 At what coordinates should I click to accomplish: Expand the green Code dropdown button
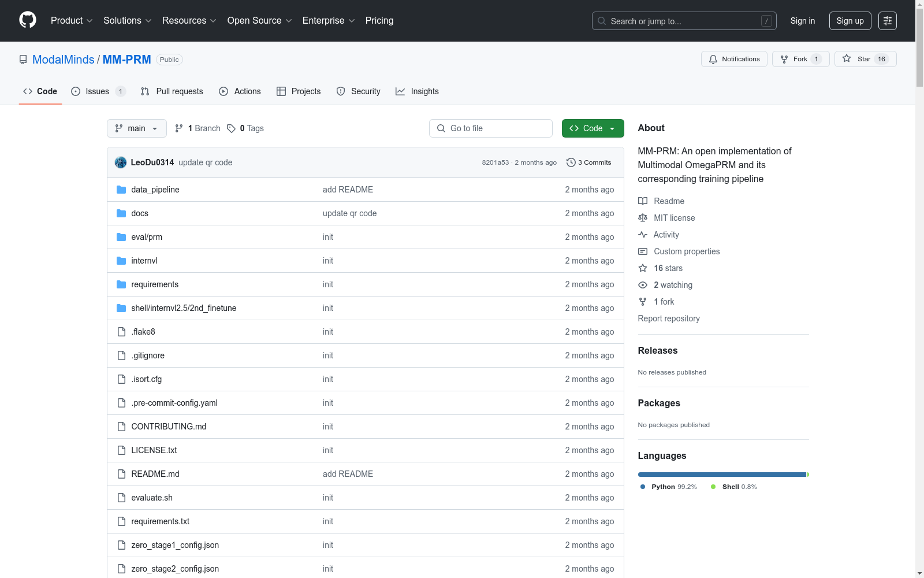click(x=593, y=128)
